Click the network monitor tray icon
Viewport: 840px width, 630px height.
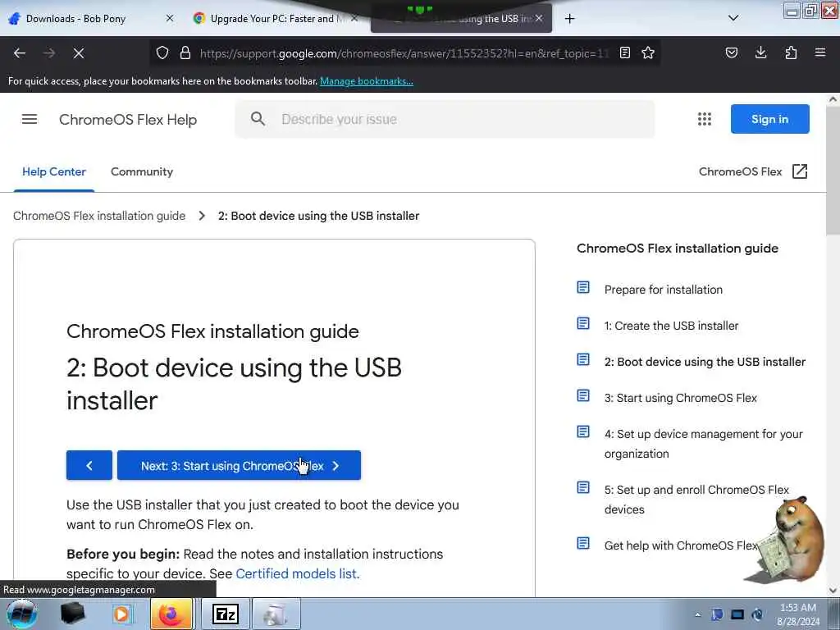click(737, 615)
